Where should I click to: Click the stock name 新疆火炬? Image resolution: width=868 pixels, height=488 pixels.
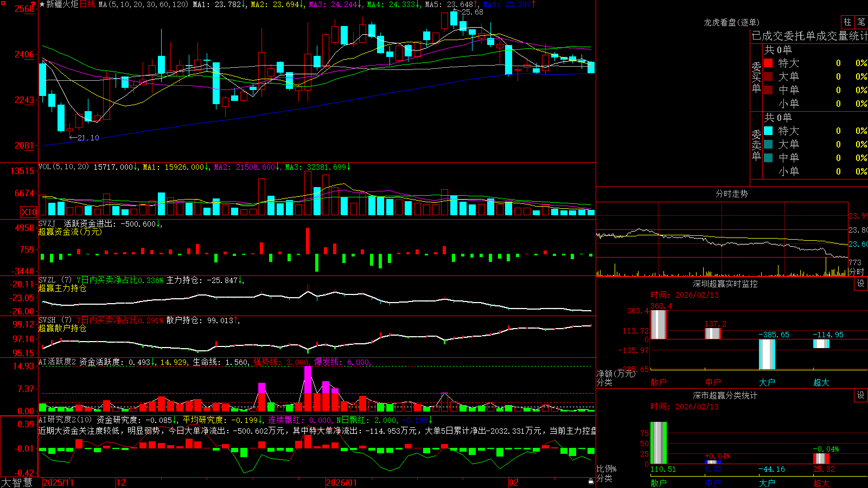click(62, 4)
